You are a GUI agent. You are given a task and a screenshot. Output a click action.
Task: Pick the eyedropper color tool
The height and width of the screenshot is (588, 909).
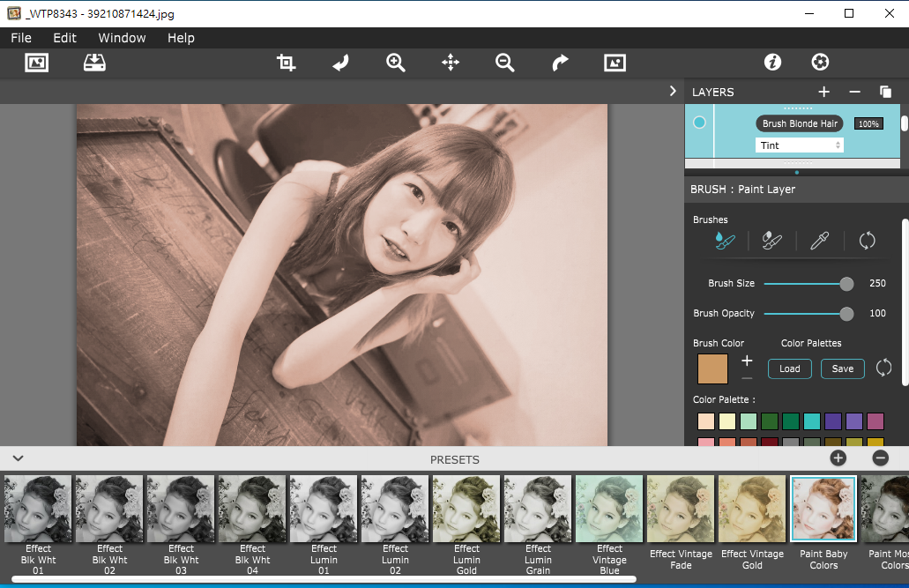pos(819,241)
